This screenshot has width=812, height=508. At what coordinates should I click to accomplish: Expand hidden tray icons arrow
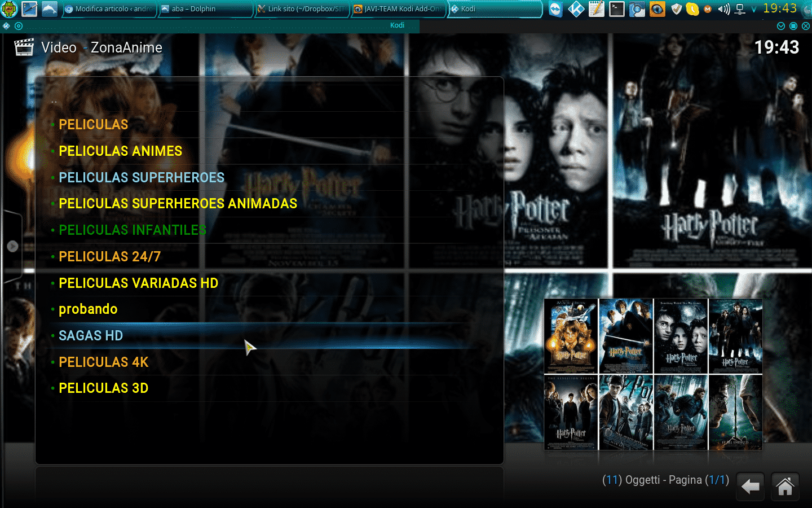(x=753, y=10)
